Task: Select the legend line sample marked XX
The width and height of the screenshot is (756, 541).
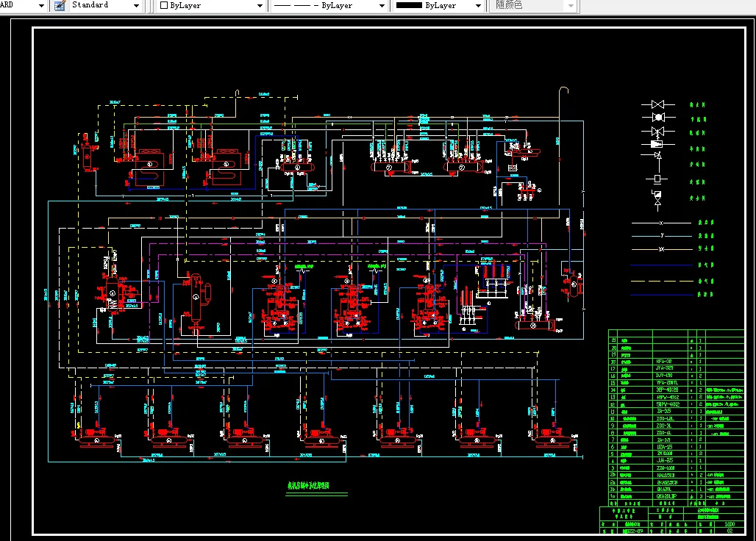Action: tap(661, 249)
